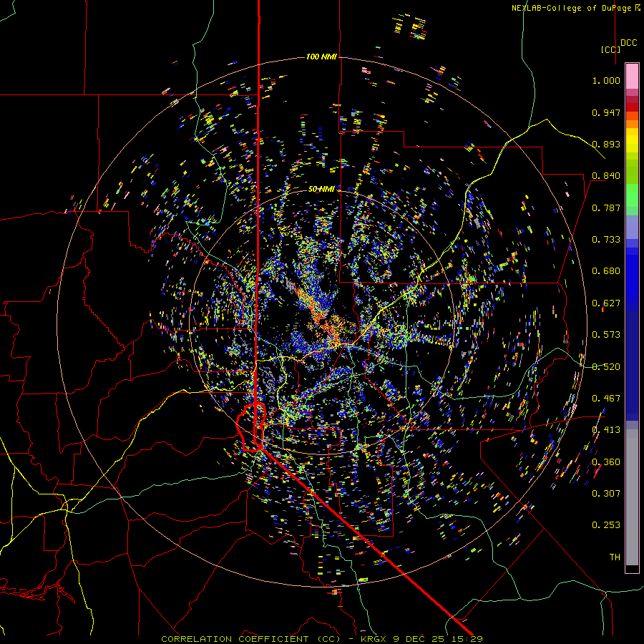Pick the gray segment of color bar

[x=632, y=497]
